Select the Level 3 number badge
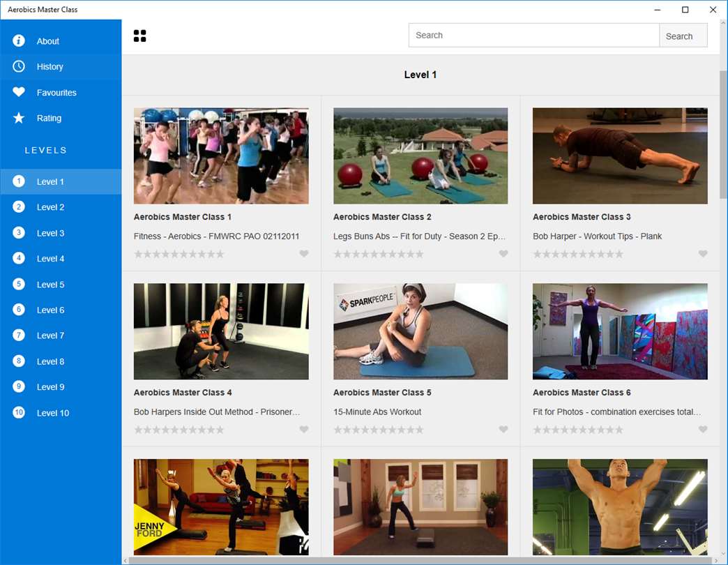This screenshot has height=565, width=728. coord(19,232)
